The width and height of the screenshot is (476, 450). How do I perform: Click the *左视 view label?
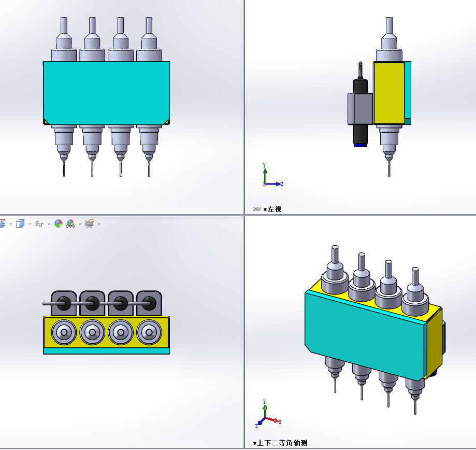click(x=272, y=209)
